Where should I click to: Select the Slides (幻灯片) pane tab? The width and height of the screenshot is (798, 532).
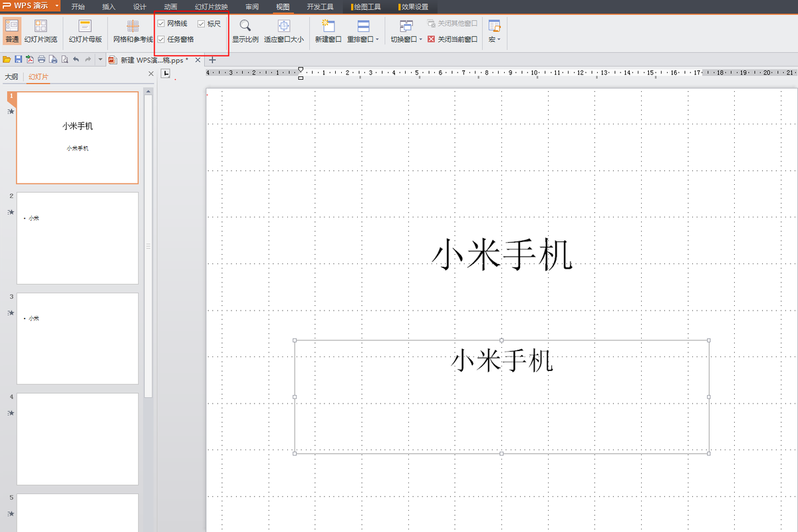pos(37,76)
